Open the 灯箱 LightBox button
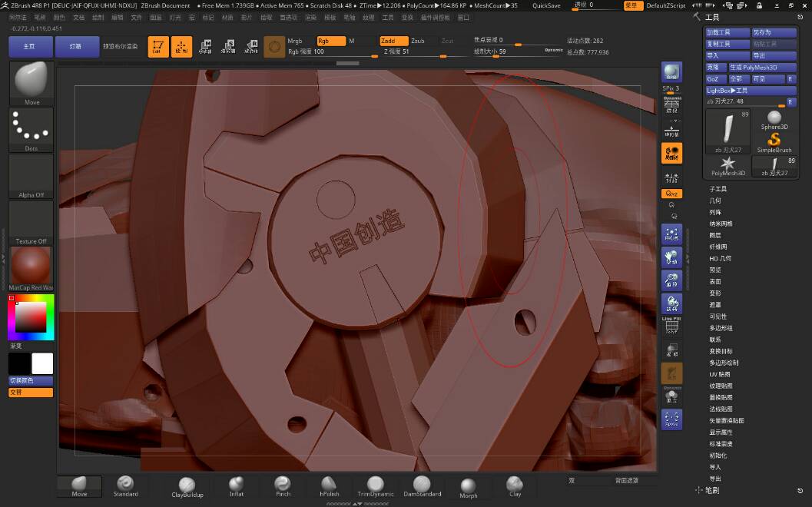The image size is (812, 507). [x=77, y=47]
